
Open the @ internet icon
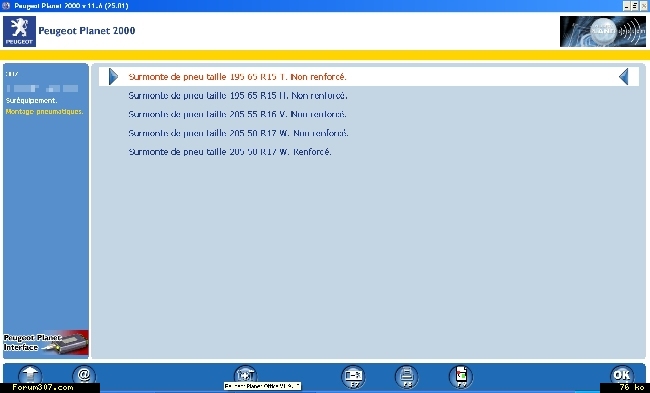tap(84, 375)
